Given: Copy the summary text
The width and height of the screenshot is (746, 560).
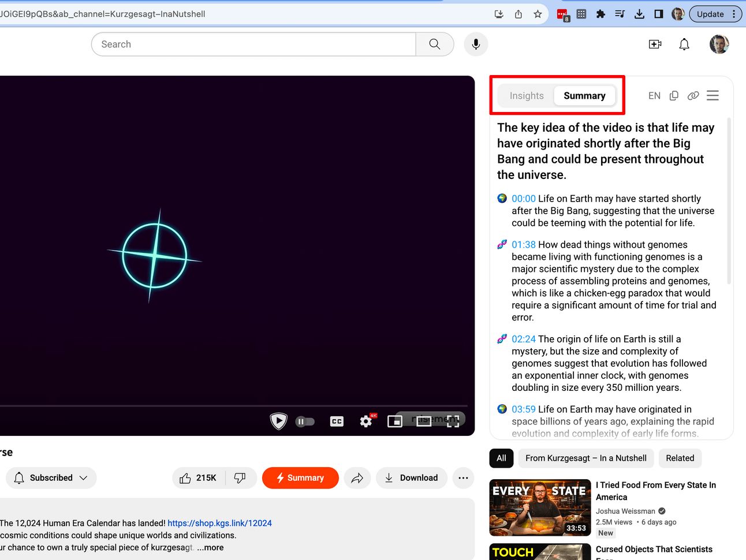Looking at the screenshot, I should (674, 96).
